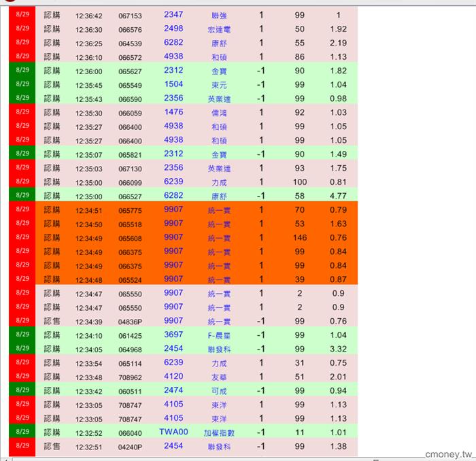Click volume value 100

click(x=300, y=182)
